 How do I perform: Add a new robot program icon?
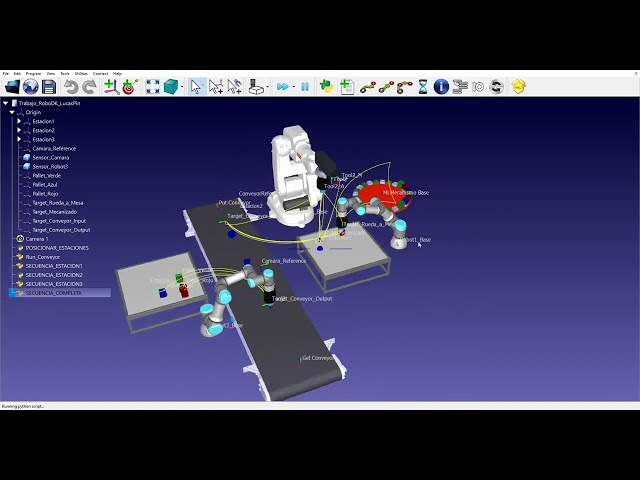(347, 87)
